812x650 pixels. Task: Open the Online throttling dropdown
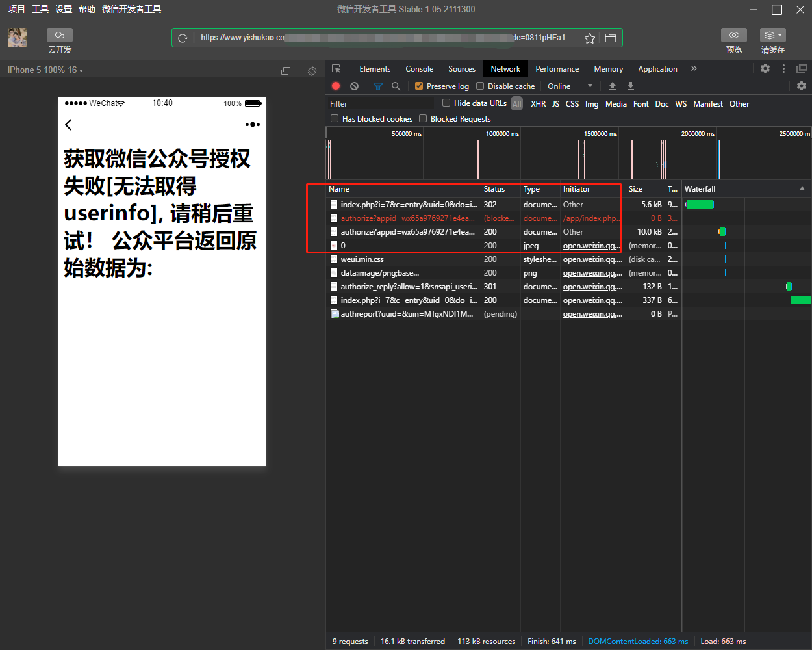click(x=570, y=86)
